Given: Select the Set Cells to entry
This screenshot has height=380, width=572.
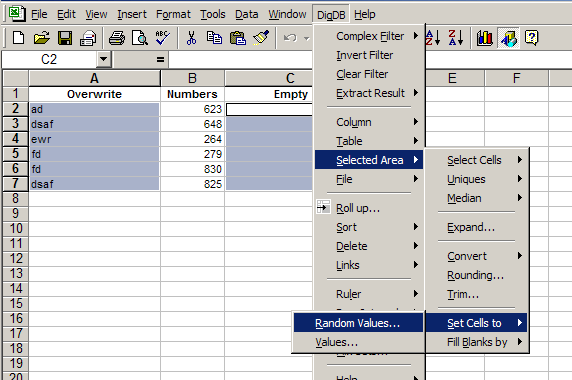Looking at the screenshot, I should (476, 323).
